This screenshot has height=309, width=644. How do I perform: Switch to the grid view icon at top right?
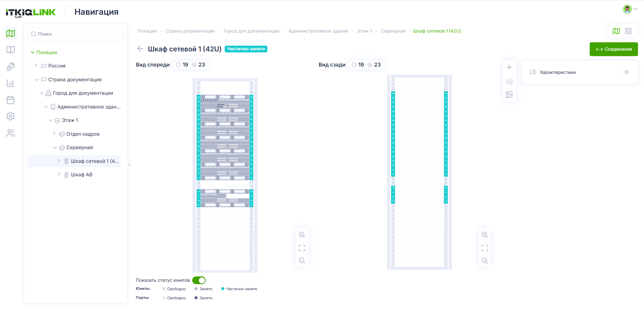point(628,31)
